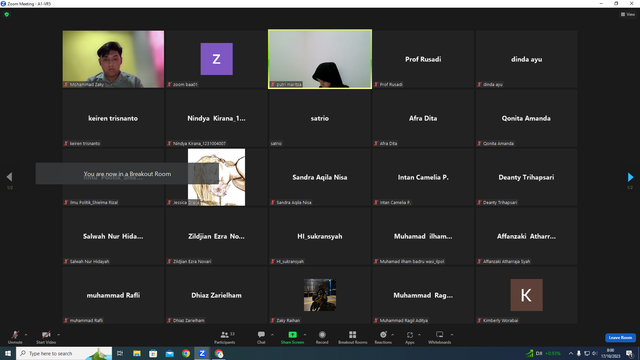Expand the audio options arrow next to Unmute
This screenshot has width=640, height=360.
tap(26, 335)
